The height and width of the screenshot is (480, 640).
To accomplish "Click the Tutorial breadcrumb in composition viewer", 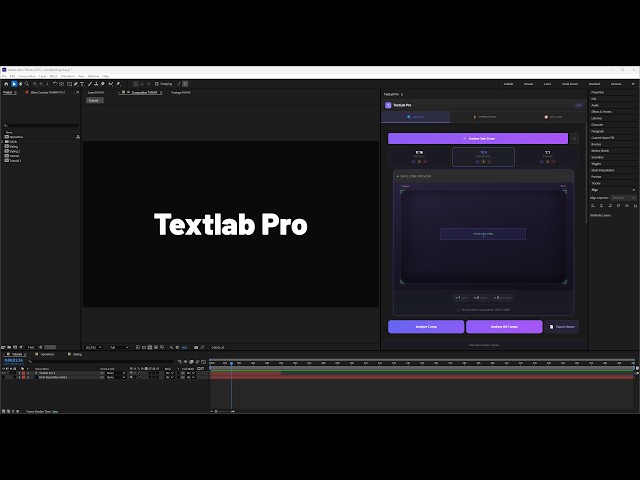I will click(x=94, y=100).
